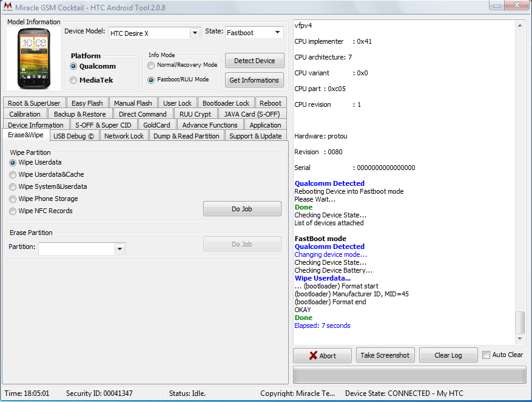532x402 pixels.
Task: Click the Take Screenshot button
Action: [x=385, y=355]
